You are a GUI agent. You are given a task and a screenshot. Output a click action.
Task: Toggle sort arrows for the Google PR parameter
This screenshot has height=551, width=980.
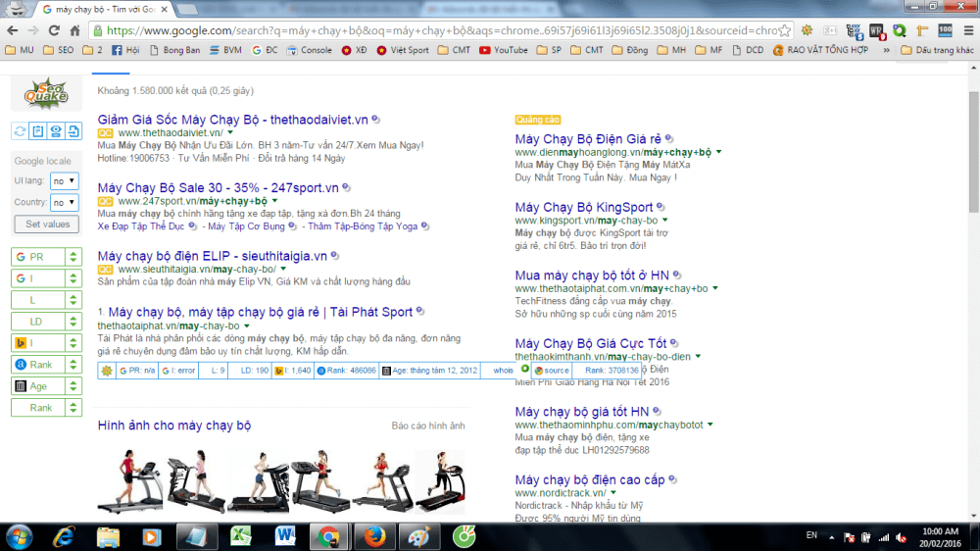[73, 257]
